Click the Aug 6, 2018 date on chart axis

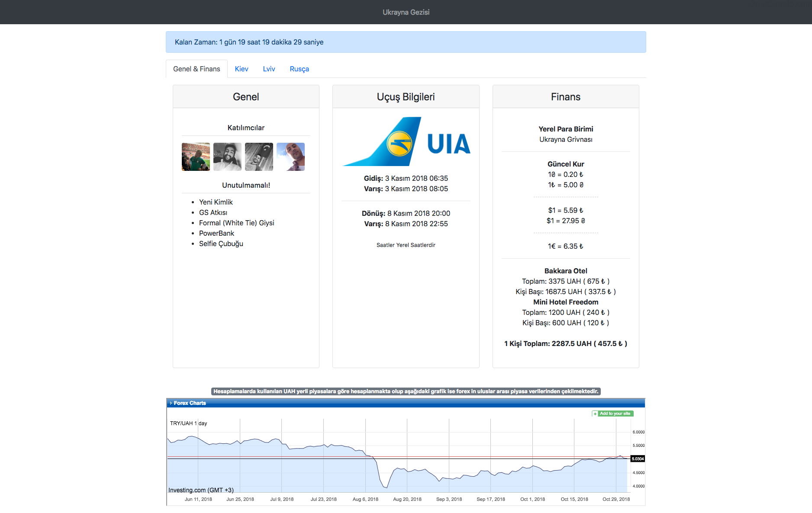[365, 499]
